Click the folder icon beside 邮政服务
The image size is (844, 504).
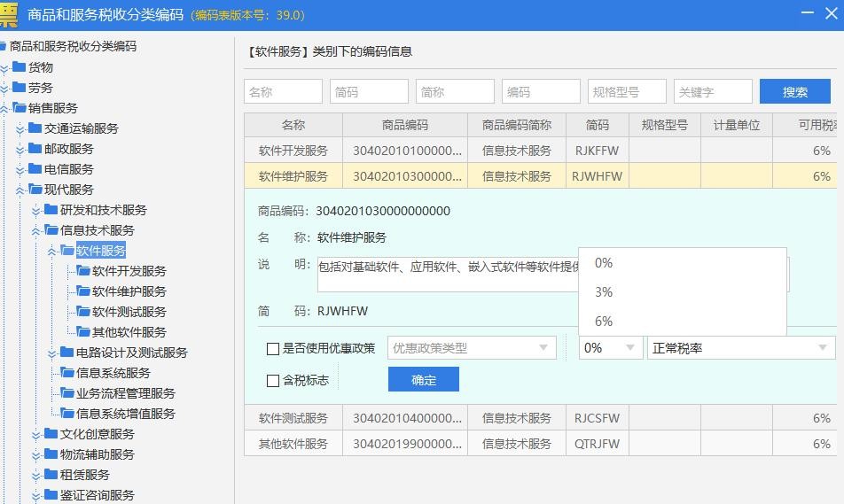tap(35, 149)
